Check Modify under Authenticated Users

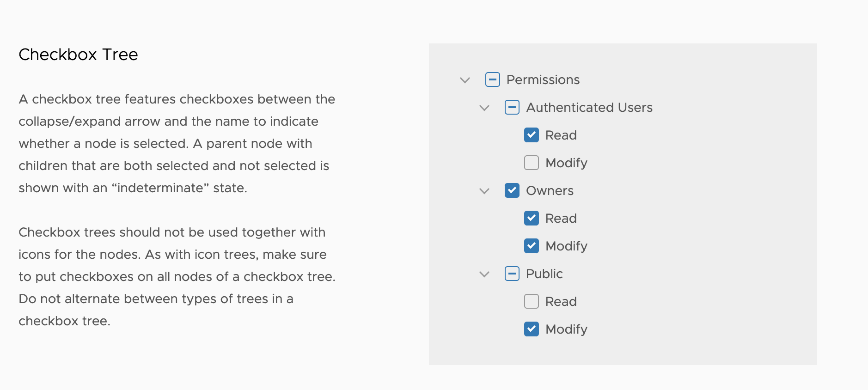[x=532, y=163]
